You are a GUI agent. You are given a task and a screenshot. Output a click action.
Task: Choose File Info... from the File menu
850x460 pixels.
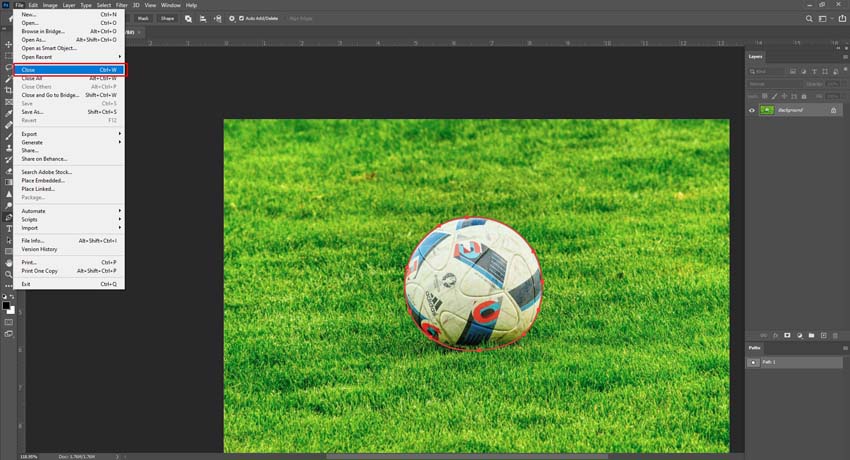69,241
